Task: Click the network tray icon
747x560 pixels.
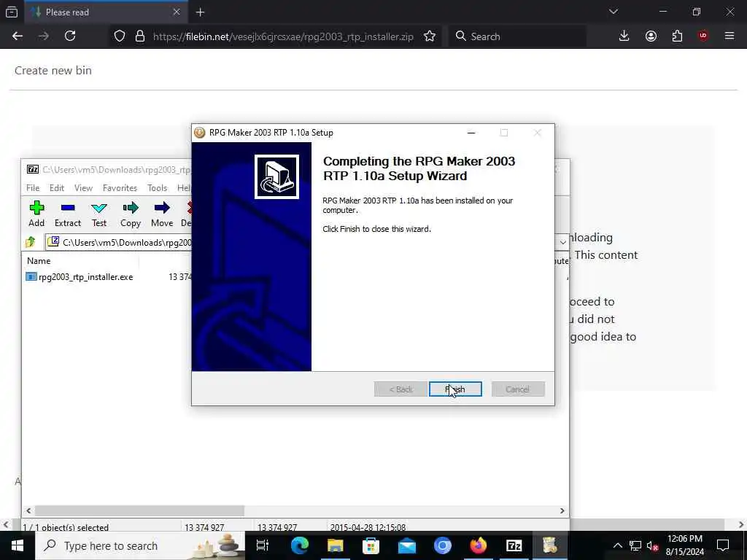Action: [635, 545]
